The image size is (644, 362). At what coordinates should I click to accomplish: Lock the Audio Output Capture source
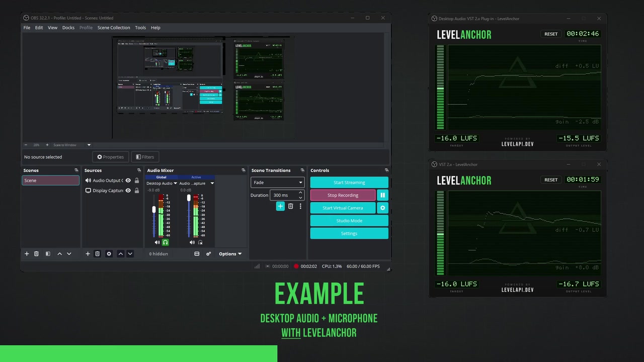click(136, 180)
